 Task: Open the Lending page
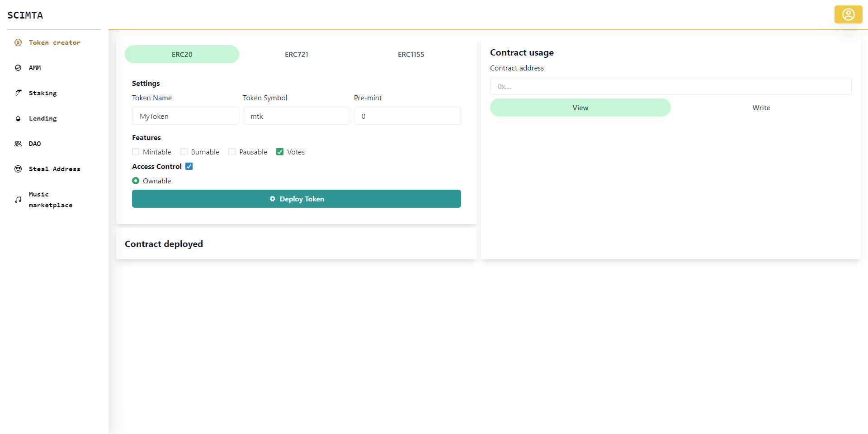[54, 118]
